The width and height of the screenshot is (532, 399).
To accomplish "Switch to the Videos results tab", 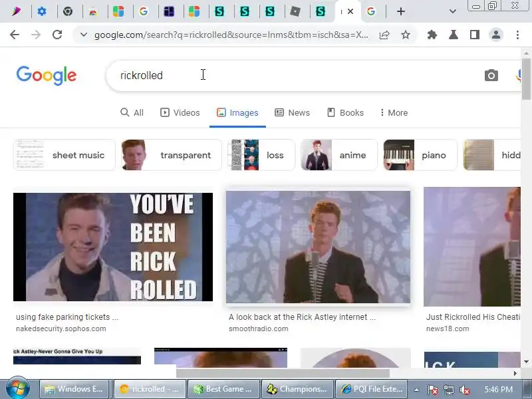I will click(x=180, y=112).
